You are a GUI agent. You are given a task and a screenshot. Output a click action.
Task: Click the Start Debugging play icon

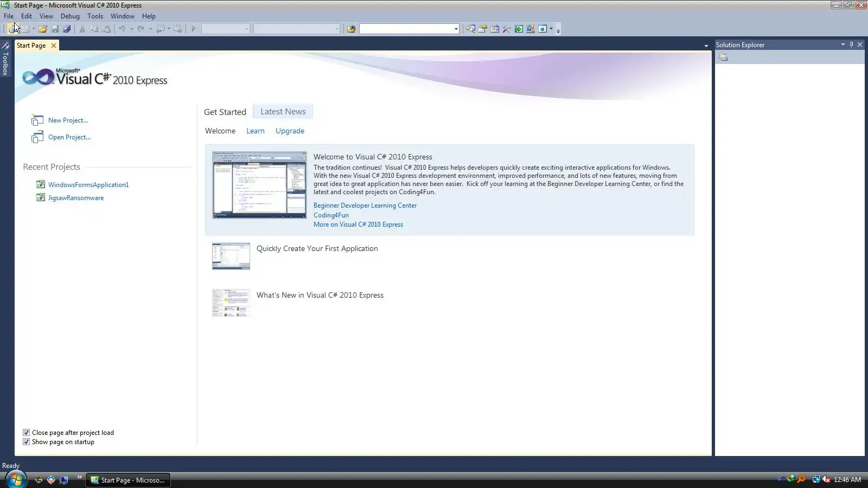(x=193, y=29)
